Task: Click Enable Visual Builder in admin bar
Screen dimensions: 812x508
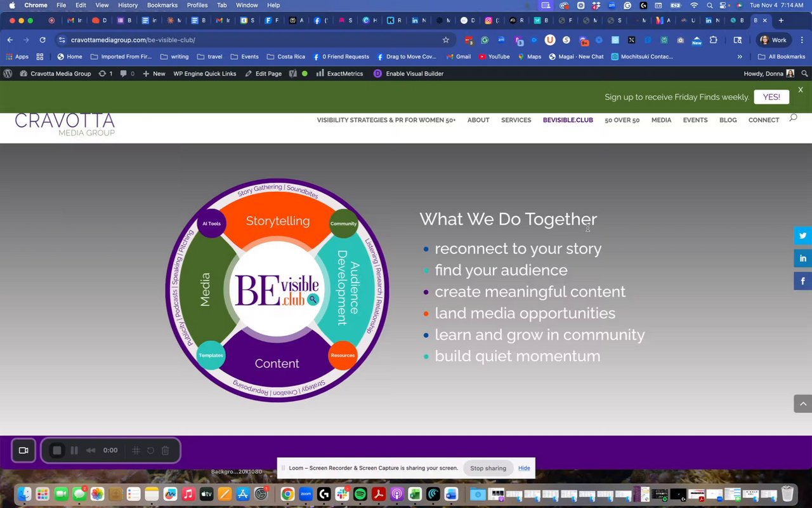Action: pyautogui.click(x=408, y=74)
